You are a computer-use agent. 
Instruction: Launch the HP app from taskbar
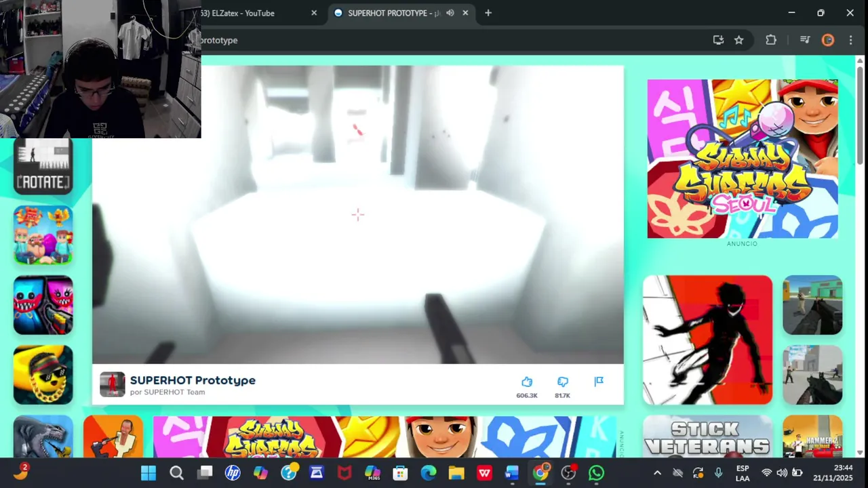click(233, 473)
